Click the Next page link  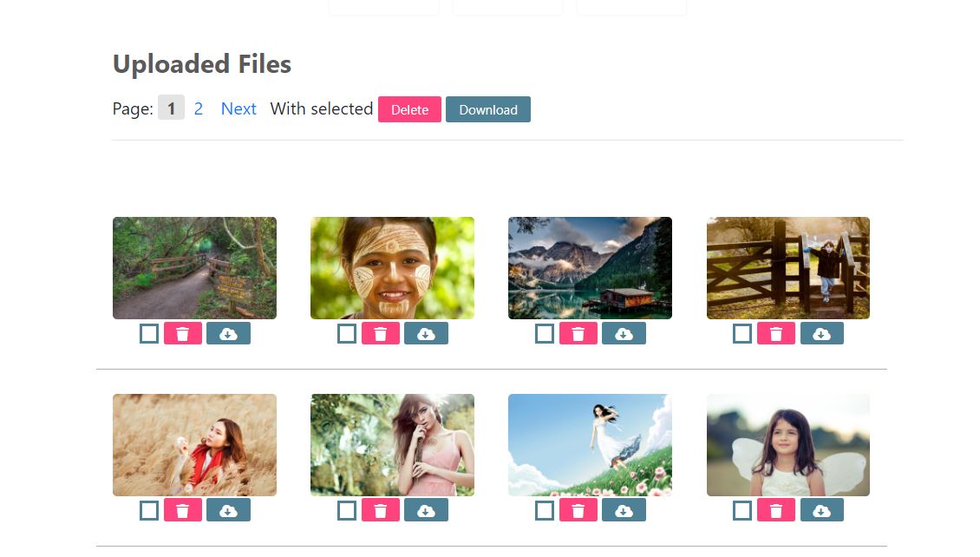point(238,109)
